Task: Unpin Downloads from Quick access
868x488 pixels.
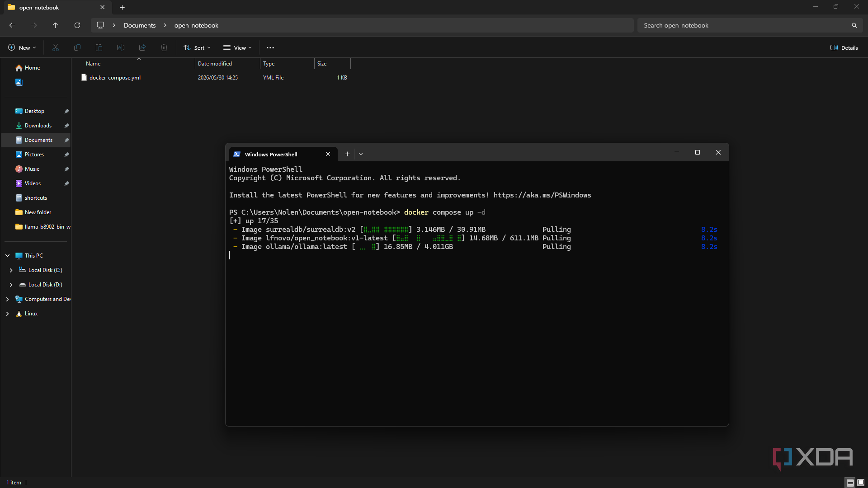Action: pyautogui.click(x=66, y=126)
